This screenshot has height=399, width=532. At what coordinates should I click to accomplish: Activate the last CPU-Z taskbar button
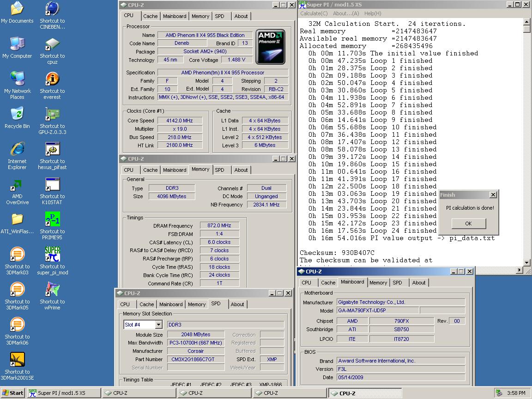click(365, 393)
